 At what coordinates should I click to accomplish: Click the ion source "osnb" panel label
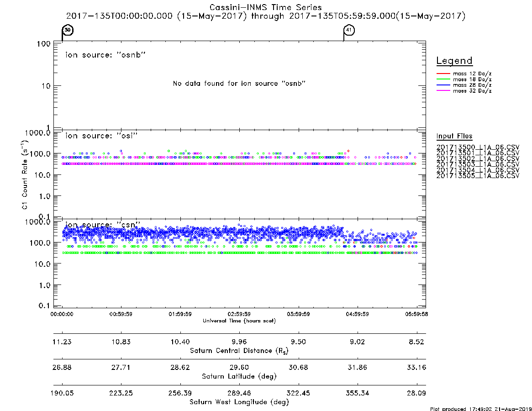[105, 55]
